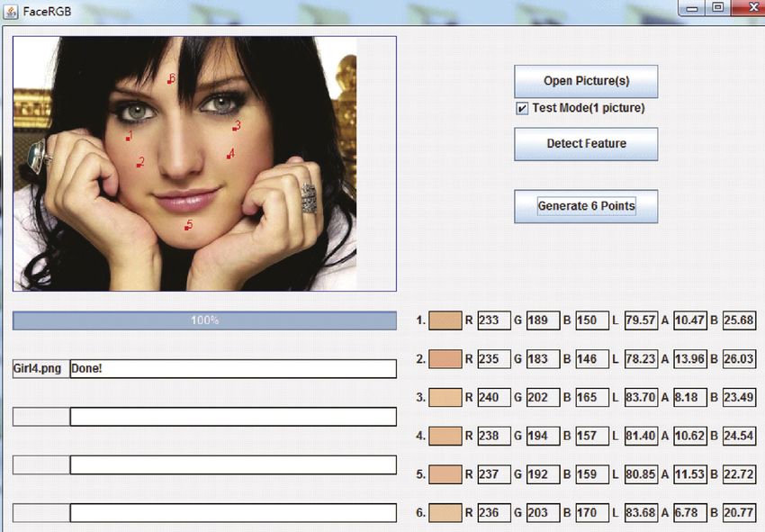The image size is (765, 532).
Task: Select color swatch for point 6
Action: point(445,513)
